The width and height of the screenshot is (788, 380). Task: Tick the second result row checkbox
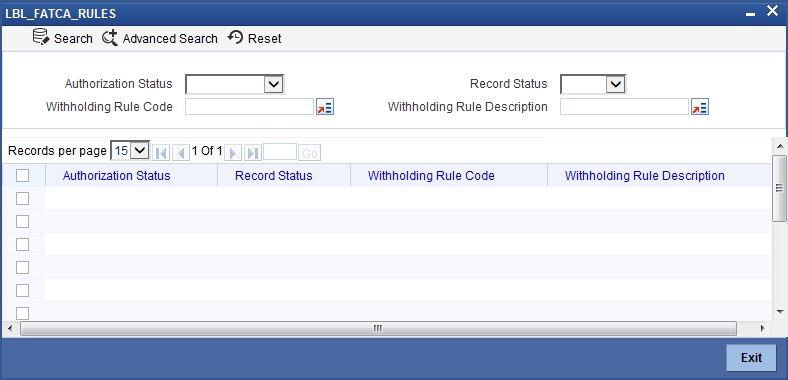[23, 221]
